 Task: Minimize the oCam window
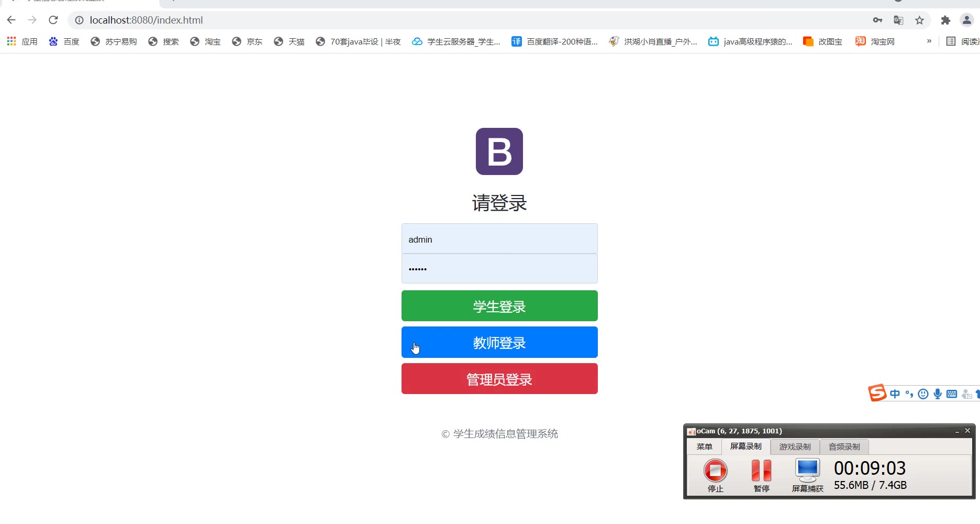(957, 431)
